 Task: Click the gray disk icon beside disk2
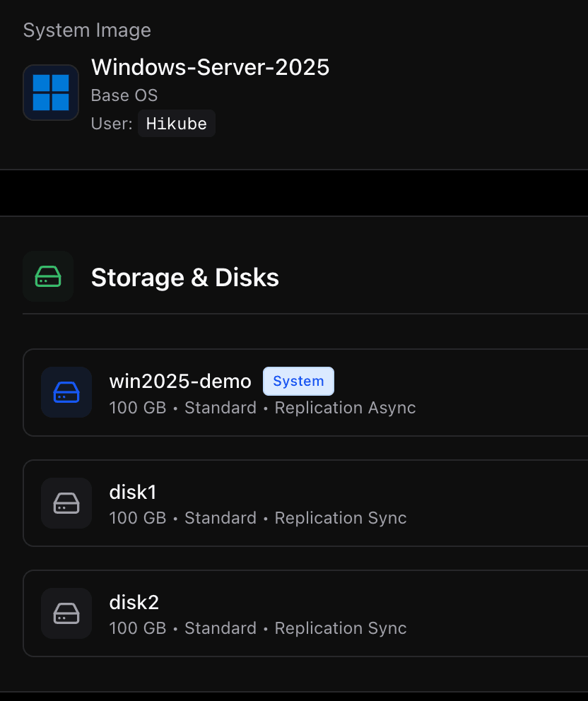pos(66,613)
